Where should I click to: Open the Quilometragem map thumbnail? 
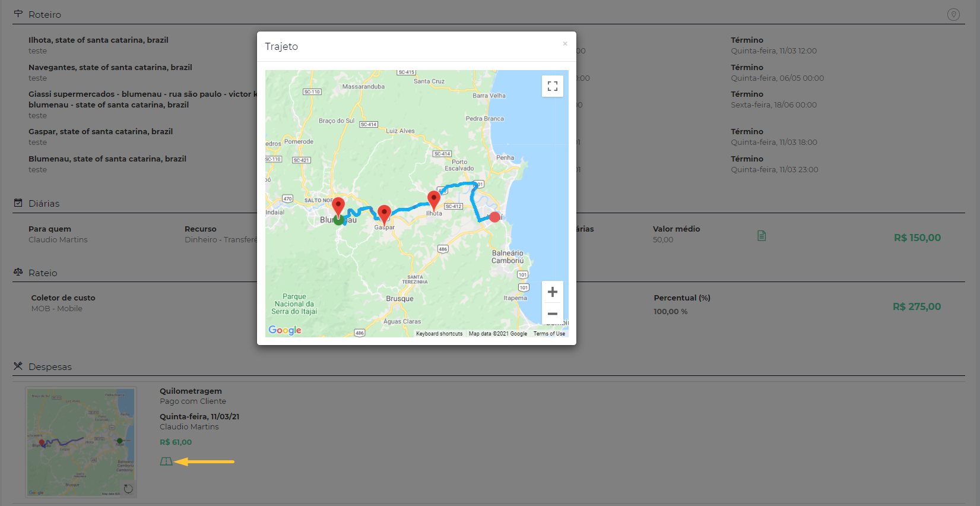81,442
